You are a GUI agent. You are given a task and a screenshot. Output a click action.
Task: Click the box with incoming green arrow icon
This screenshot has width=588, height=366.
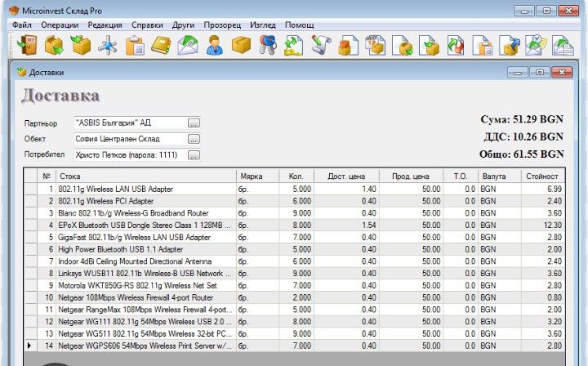point(81,46)
